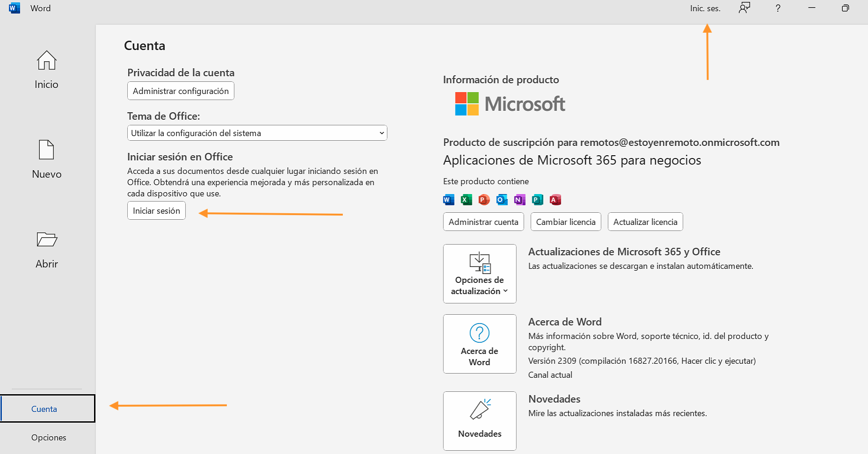Screen dimensions: 868x454
Task: Open the Inicio home icon in the sidebar
Action: [x=47, y=60]
